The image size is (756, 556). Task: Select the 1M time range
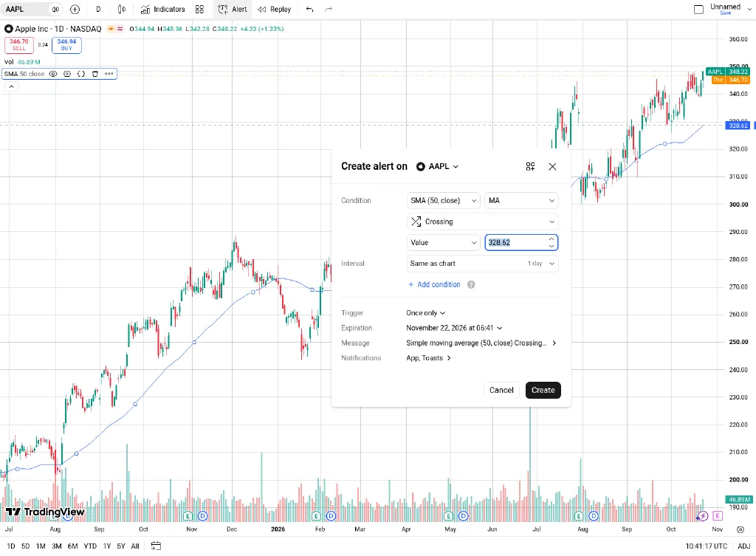click(41, 546)
